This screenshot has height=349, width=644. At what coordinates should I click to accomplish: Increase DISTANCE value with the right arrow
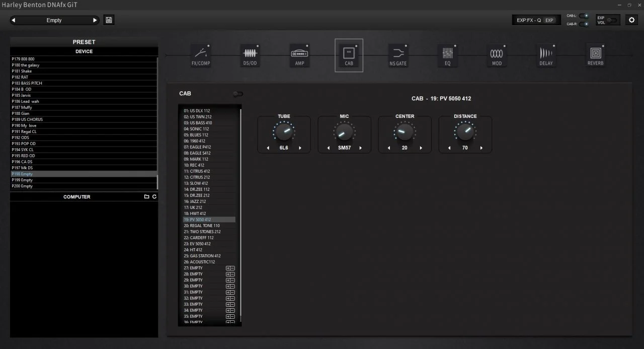(x=481, y=148)
